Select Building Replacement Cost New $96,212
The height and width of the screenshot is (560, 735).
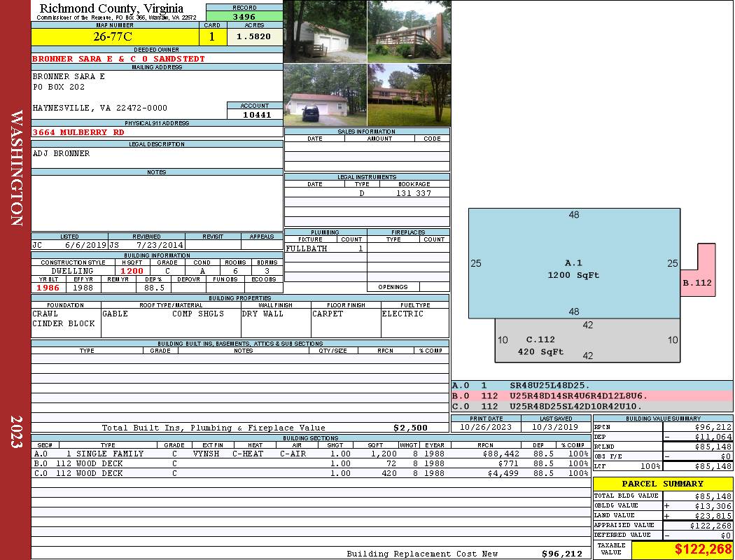tap(561, 554)
